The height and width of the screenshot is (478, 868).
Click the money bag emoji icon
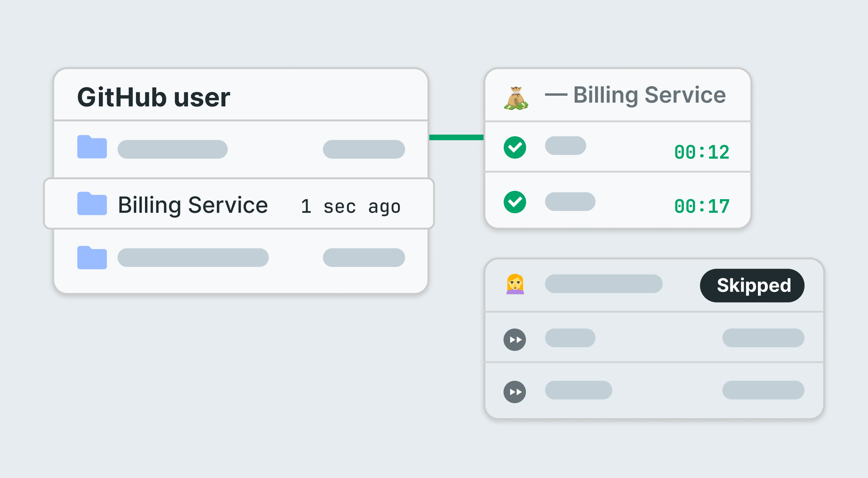[516, 98]
